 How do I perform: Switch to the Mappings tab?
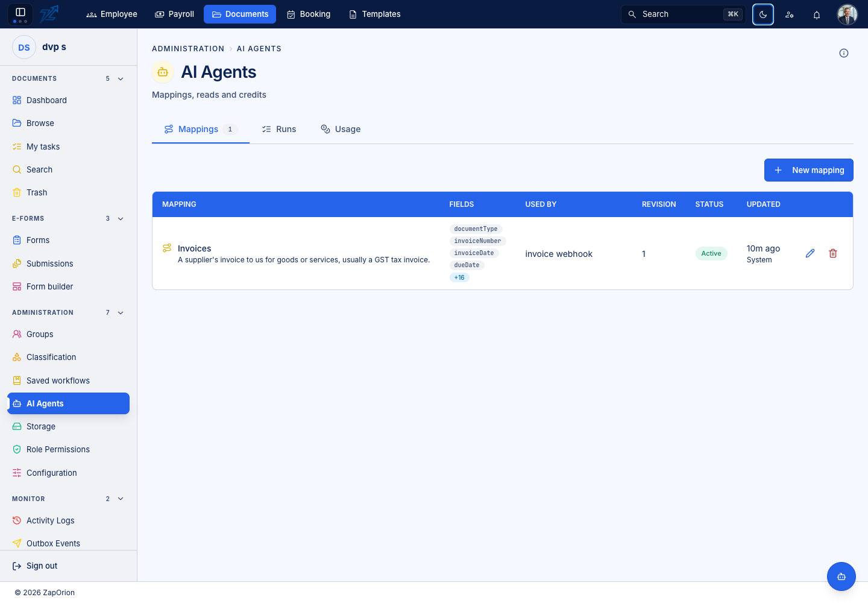(x=201, y=129)
